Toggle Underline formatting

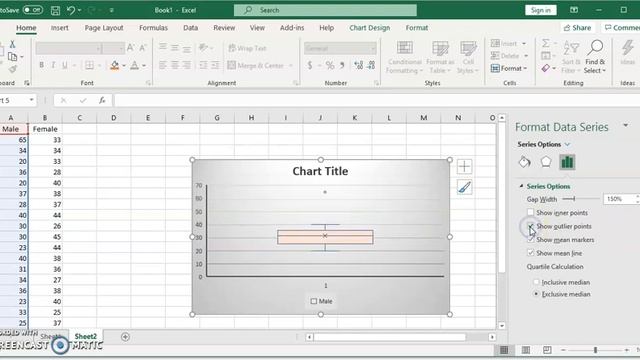click(64, 65)
